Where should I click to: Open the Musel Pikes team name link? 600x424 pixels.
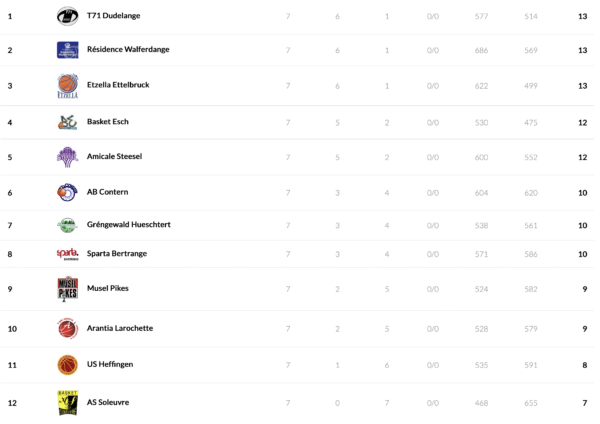pos(107,289)
